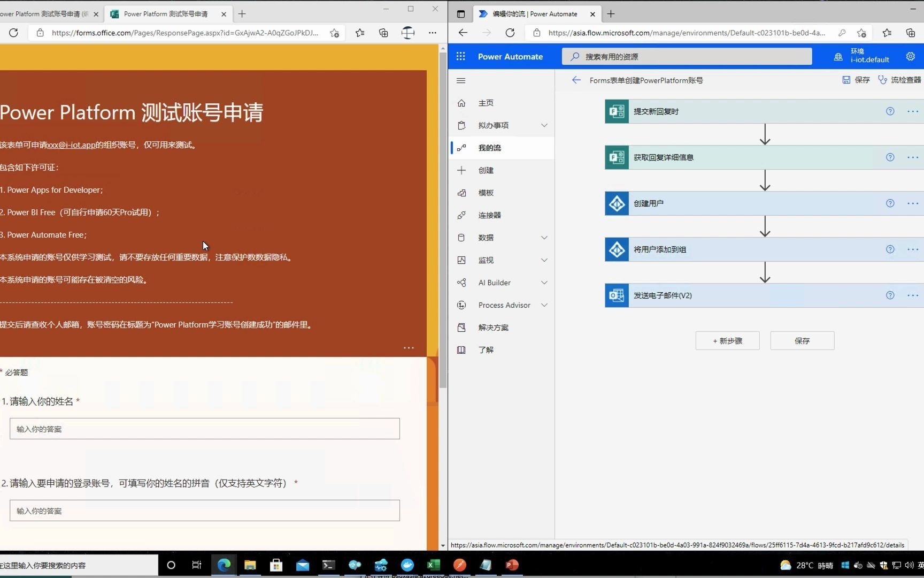Open PowerPoint from the taskbar

pos(512,565)
